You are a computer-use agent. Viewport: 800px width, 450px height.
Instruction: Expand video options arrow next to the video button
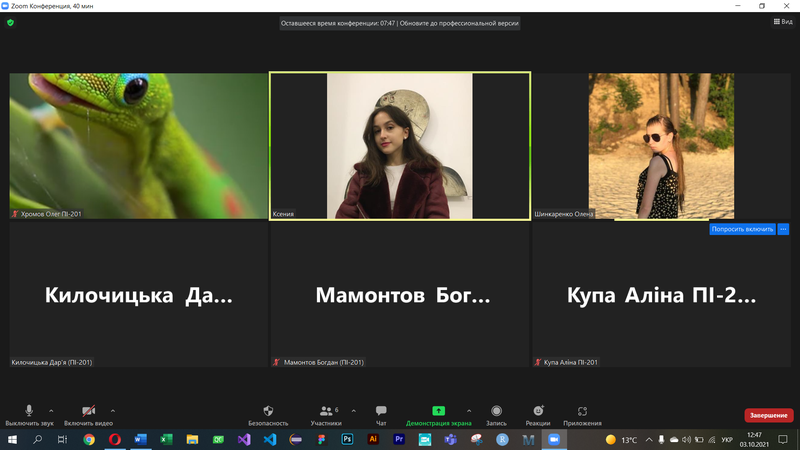pyautogui.click(x=113, y=411)
